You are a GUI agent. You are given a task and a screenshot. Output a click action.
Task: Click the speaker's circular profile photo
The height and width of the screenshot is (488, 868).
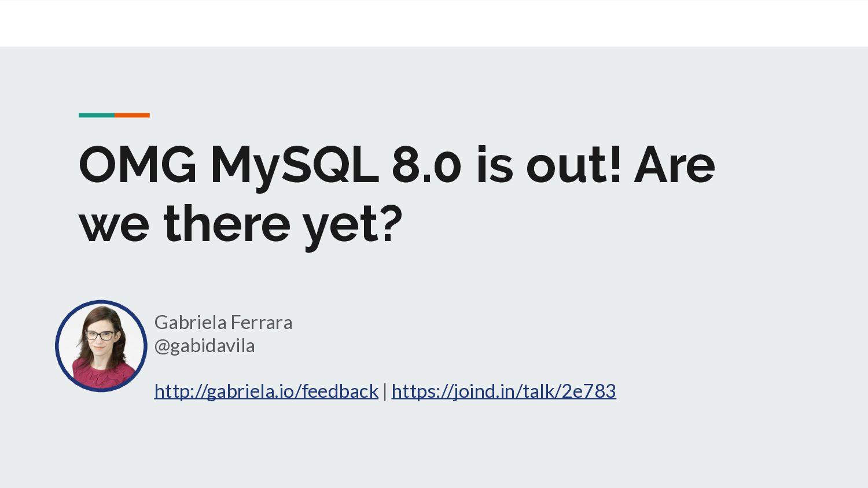tap(101, 346)
